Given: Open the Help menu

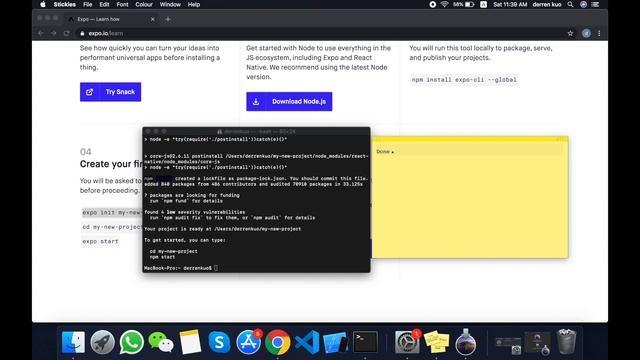Looking at the screenshot, I should [193, 4].
